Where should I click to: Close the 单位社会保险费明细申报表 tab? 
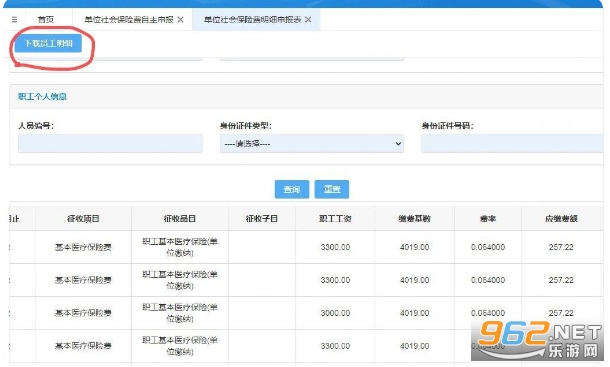coord(308,19)
